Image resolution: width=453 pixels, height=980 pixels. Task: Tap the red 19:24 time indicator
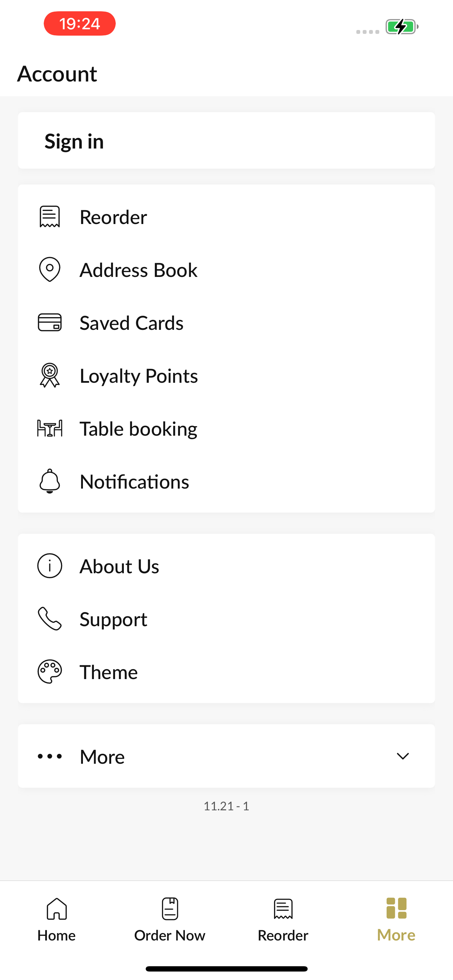tap(80, 24)
